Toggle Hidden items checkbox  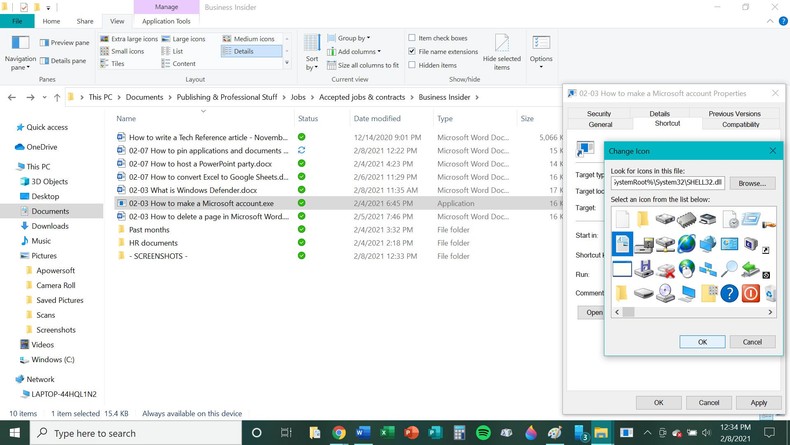coord(412,65)
